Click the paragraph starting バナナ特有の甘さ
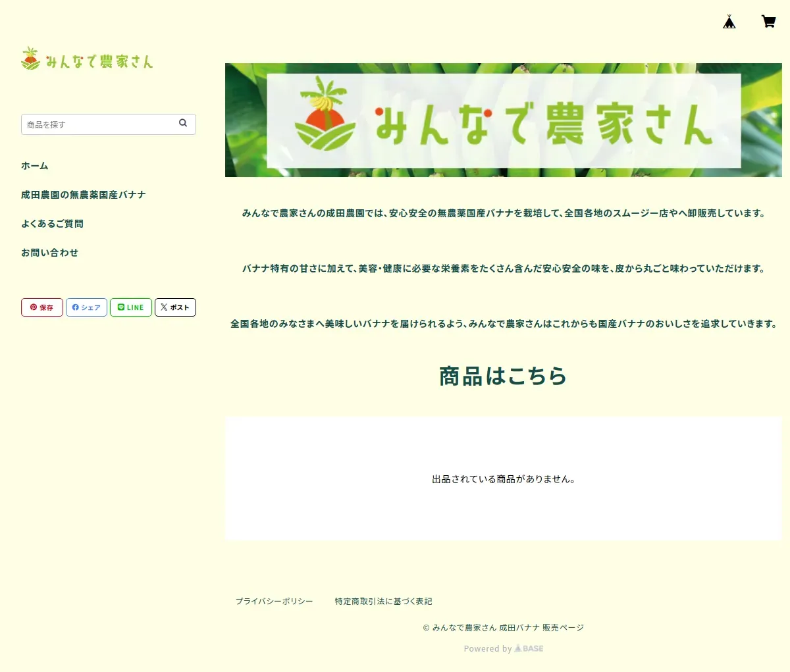 [504, 269]
